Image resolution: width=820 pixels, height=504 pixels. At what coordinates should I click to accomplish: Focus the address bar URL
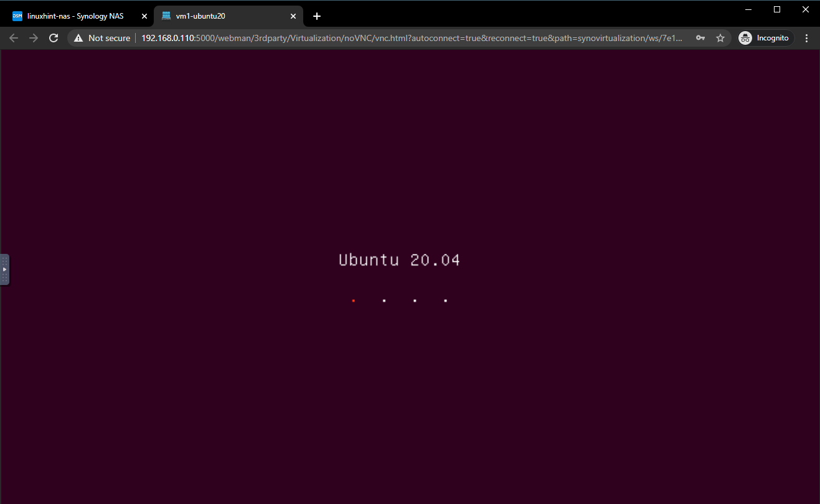pyautogui.click(x=412, y=38)
